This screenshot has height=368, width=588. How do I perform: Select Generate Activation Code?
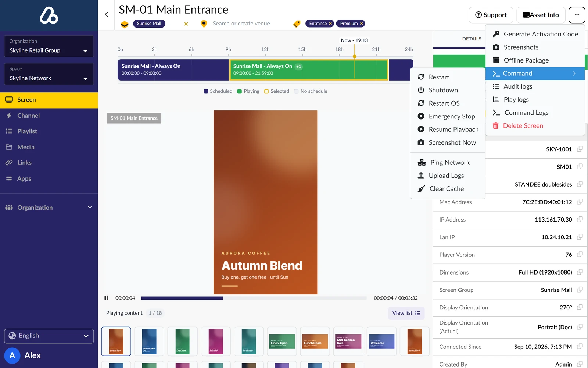click(535, 34)
